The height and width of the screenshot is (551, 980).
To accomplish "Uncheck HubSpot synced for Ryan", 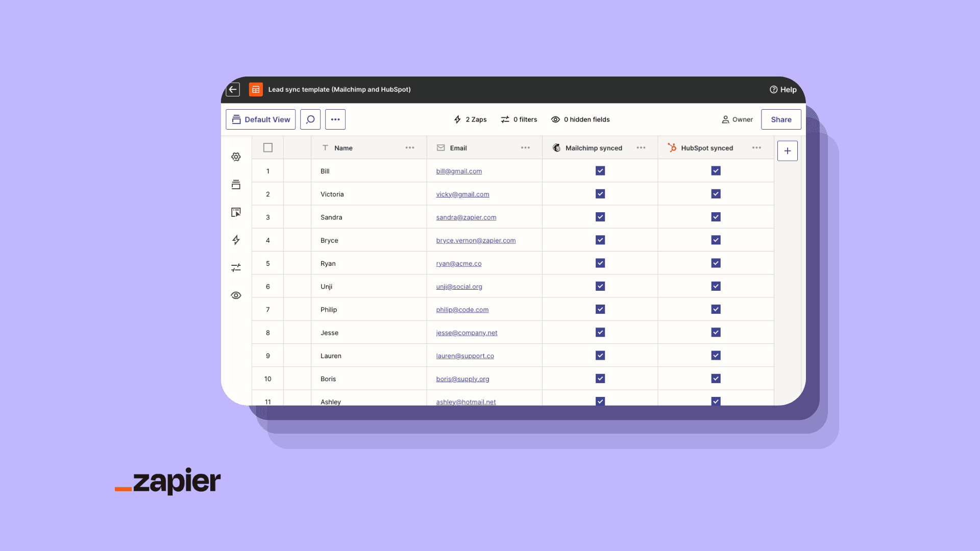I will click(x=716, y=263).
